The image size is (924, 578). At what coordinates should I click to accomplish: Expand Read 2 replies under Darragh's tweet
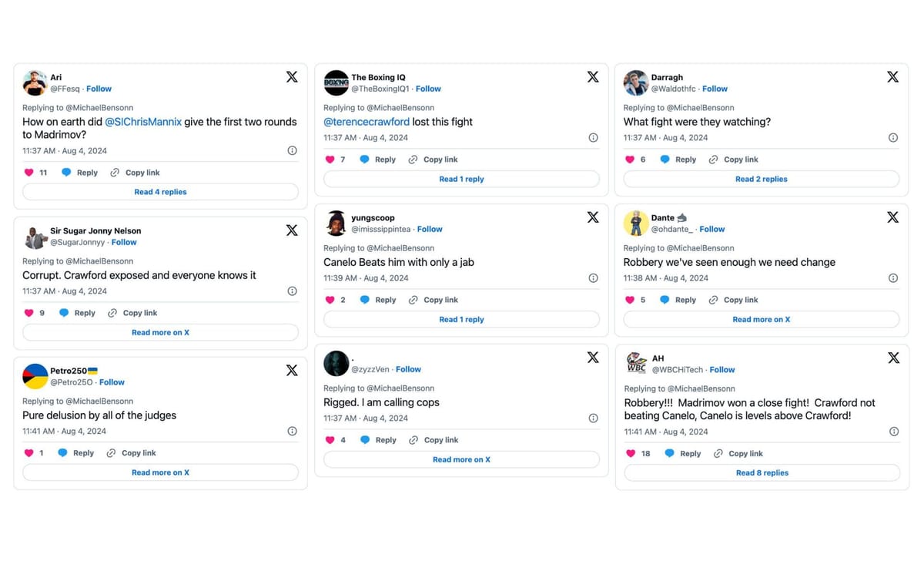click(x=761, y=179)
